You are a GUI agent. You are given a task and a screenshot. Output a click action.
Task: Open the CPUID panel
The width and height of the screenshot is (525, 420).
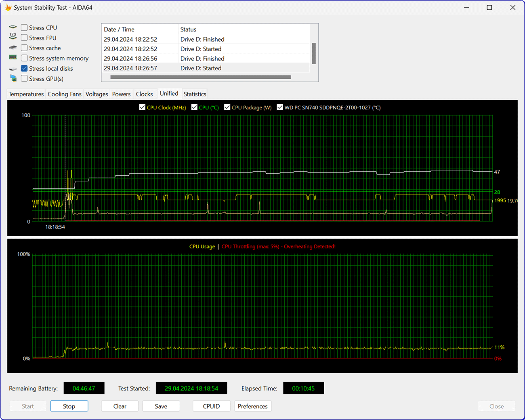tap(212, 406)
